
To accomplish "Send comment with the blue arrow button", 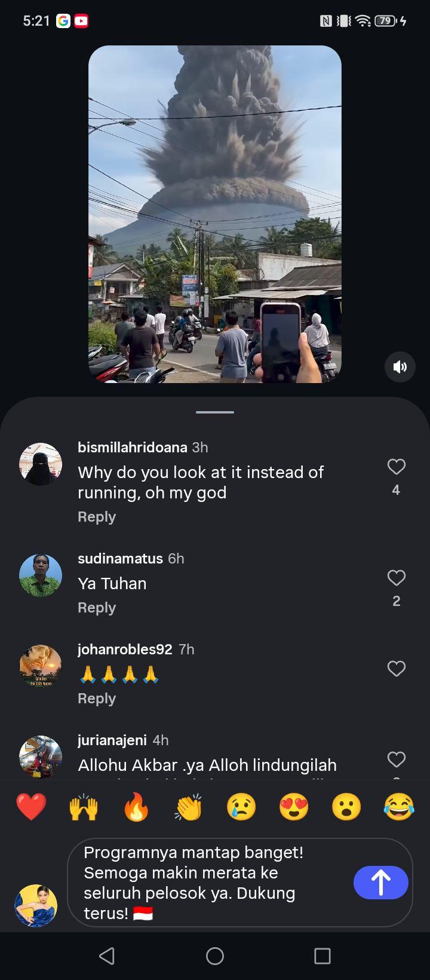I will [381, 883].
